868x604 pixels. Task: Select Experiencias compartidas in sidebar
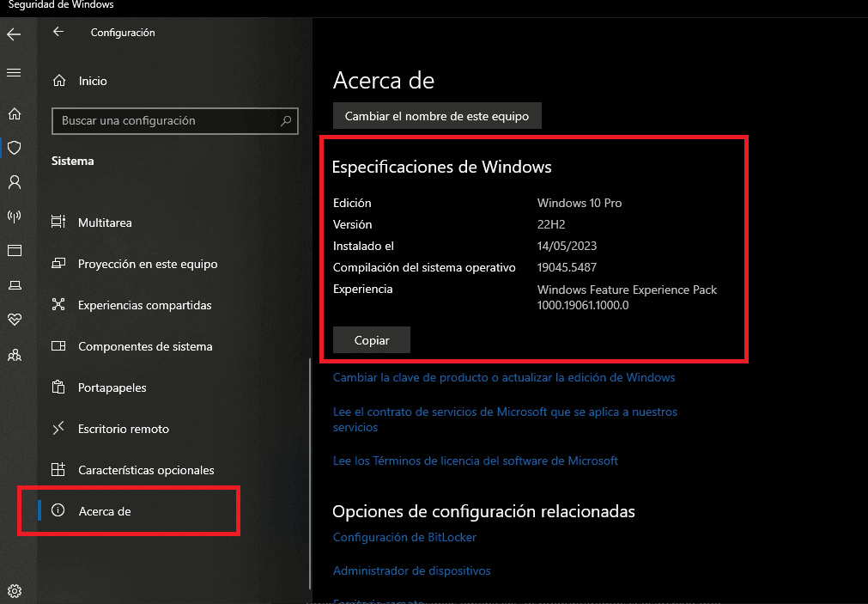coord(144,305)
